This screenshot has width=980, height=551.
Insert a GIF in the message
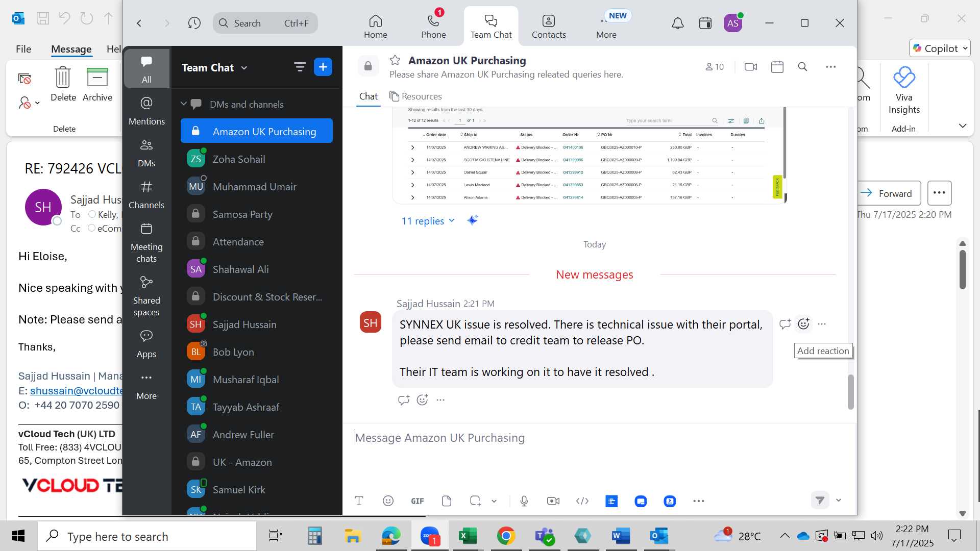click(x=418, y=501)
